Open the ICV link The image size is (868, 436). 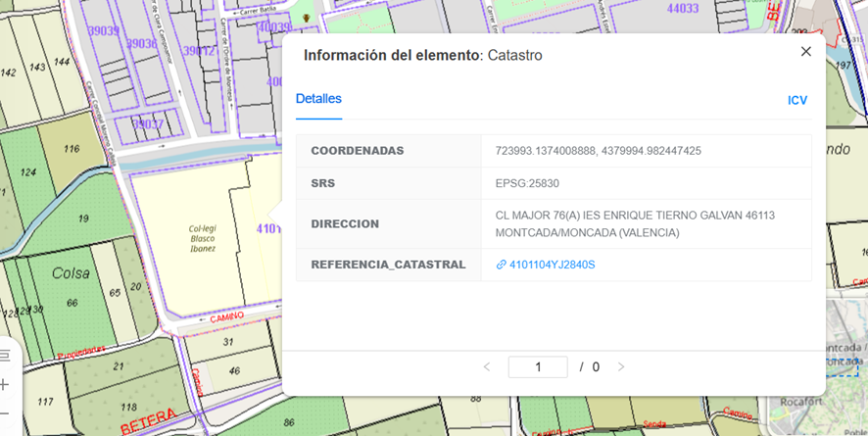click(x=797, y=100)
